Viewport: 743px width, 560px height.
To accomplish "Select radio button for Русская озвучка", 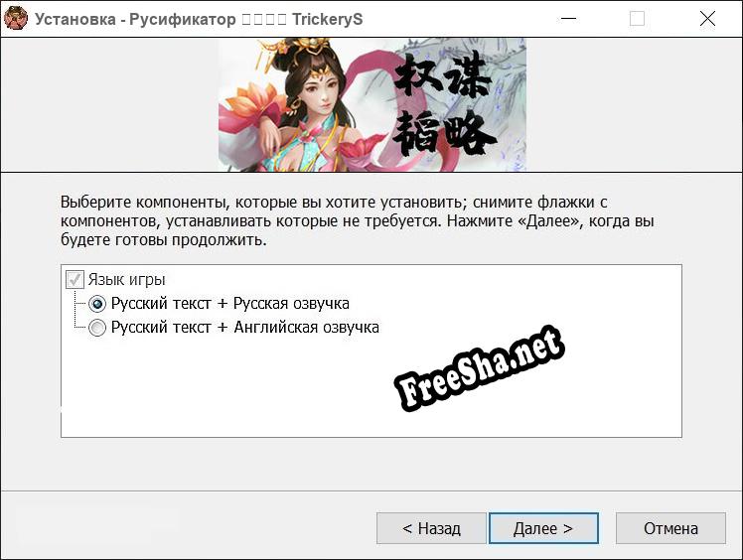I will point(97,304).
